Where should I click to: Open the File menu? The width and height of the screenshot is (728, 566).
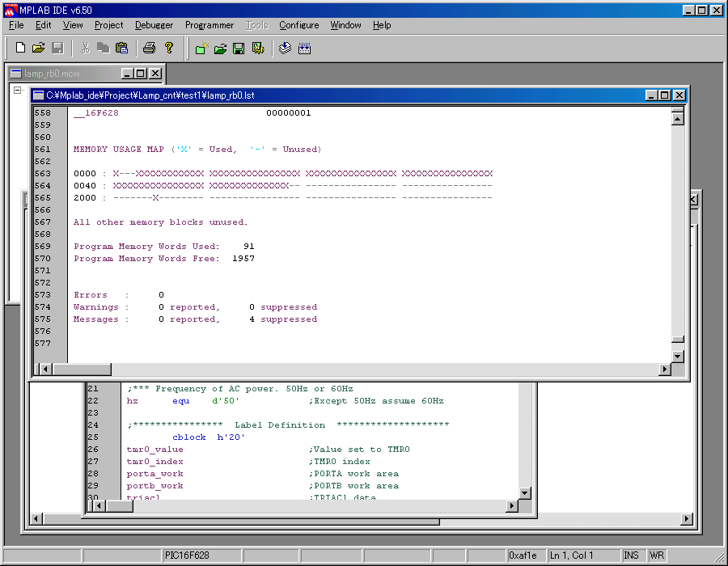coord(16,25)
